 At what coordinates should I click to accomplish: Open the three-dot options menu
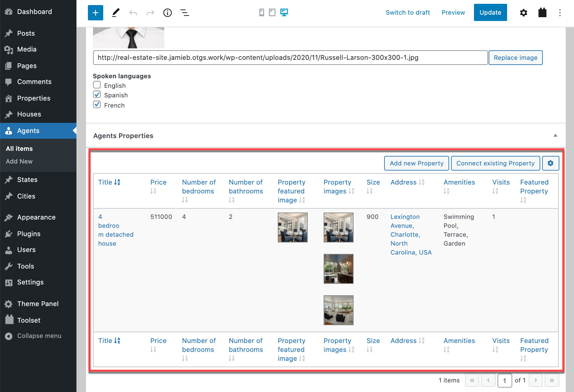click(560, 13)
